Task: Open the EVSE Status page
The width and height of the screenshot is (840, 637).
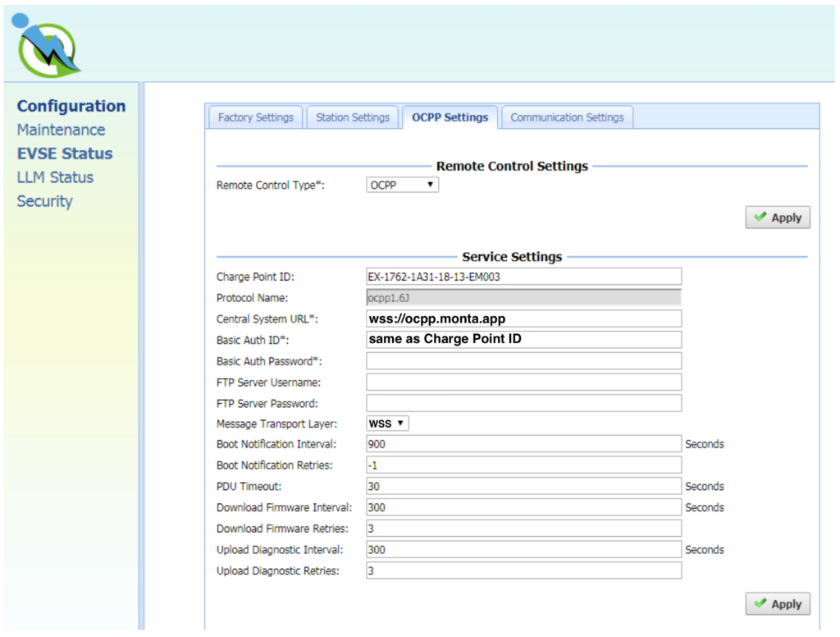Action: coord(65,154)
